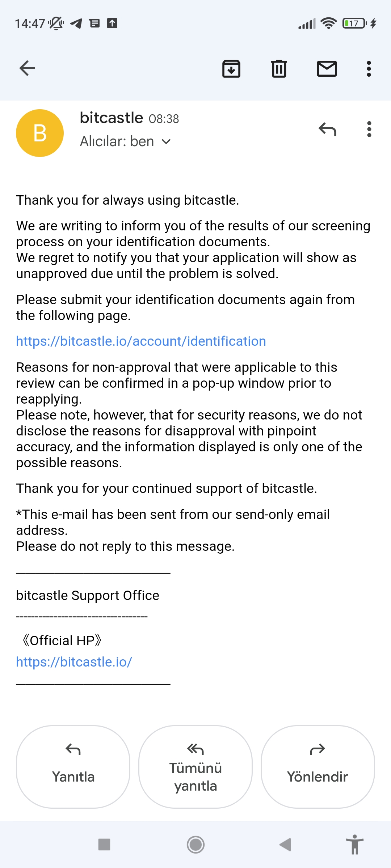Archive this email
Viewport: 391px width, 868px height.
(231, 69)
